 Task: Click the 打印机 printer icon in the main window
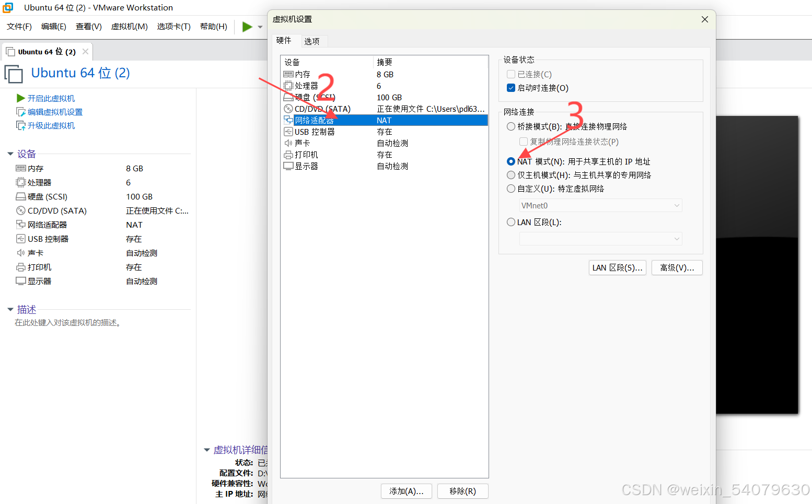click(21, 267)
